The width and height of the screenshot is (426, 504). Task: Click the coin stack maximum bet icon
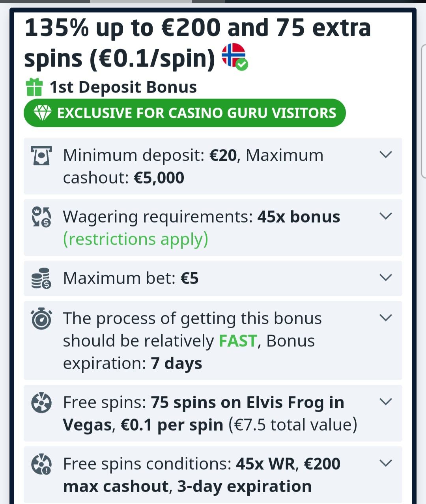point(41,278)
